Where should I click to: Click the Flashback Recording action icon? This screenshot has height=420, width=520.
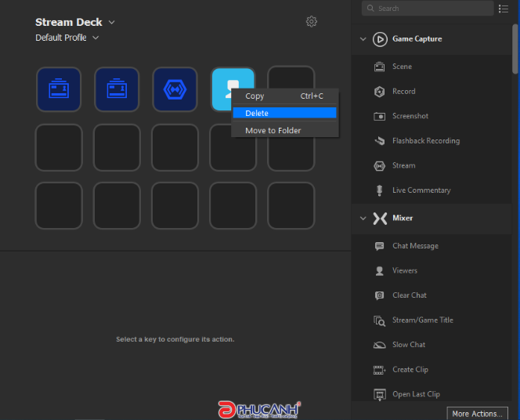click(x=379, y=141)
